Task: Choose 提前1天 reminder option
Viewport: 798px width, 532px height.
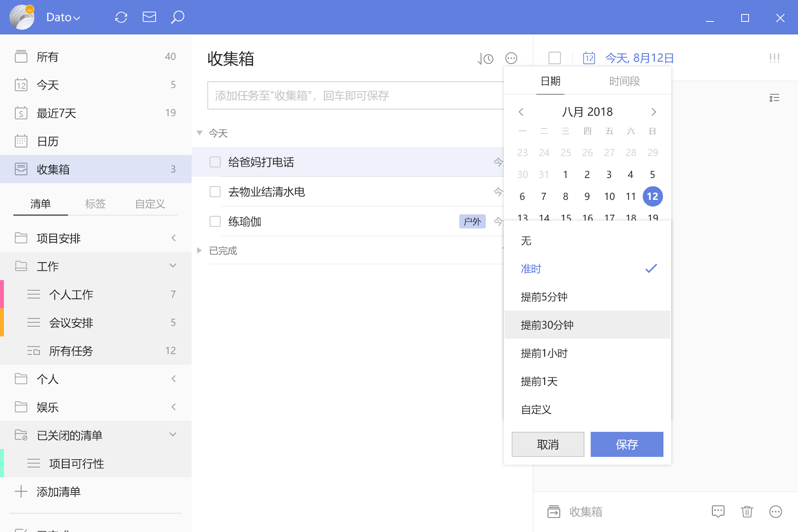Action: coord(588,381)
